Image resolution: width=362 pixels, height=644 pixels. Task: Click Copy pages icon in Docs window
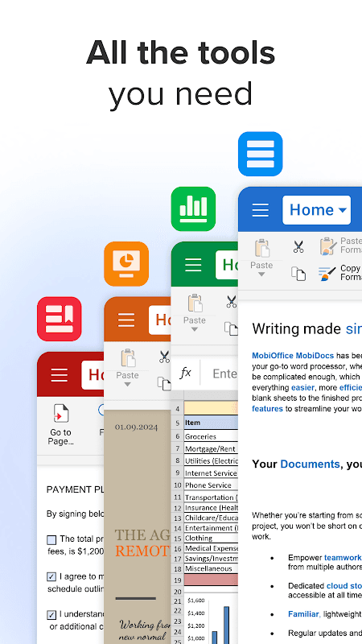point(298,274)
